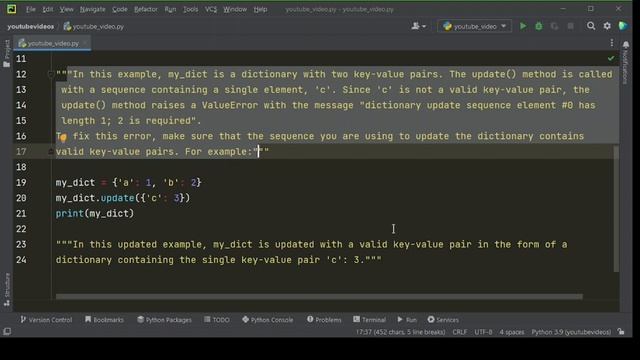The height and width of the screenshot is (360, 640).
Task: Open the TODO tool window
Action: pyautogui.click(x=217, y=320)
